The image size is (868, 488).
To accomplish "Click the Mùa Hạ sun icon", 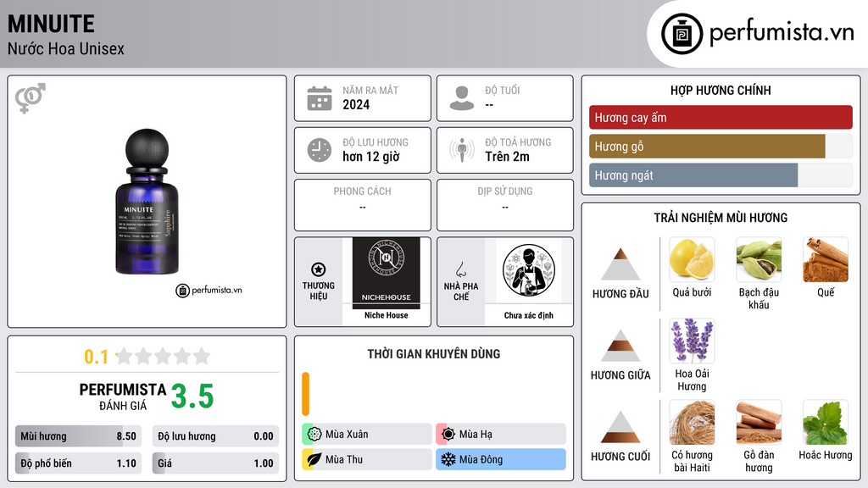I will [x=448, y=435].
